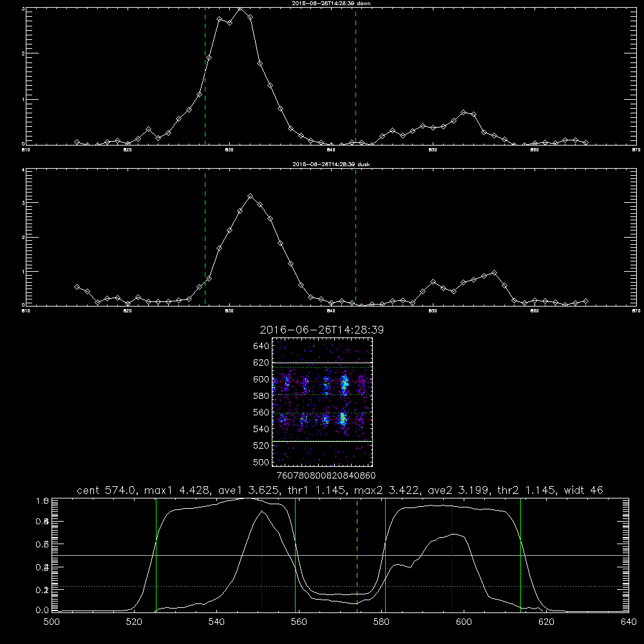644x644 pixels.
Task: Click the red dotted peak line near 597
Action: coord(452,555)
